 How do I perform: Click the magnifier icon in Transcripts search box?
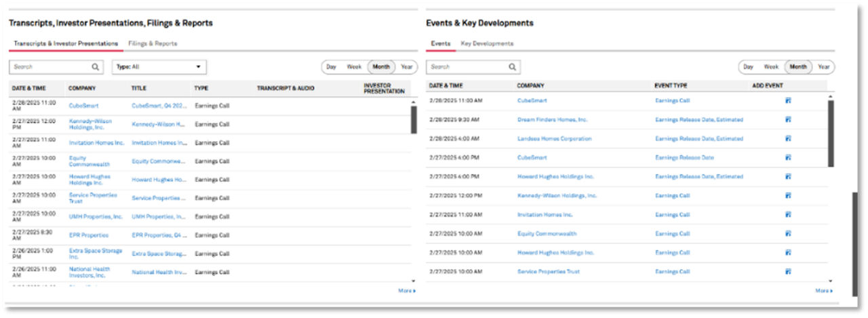click(96, 67)
